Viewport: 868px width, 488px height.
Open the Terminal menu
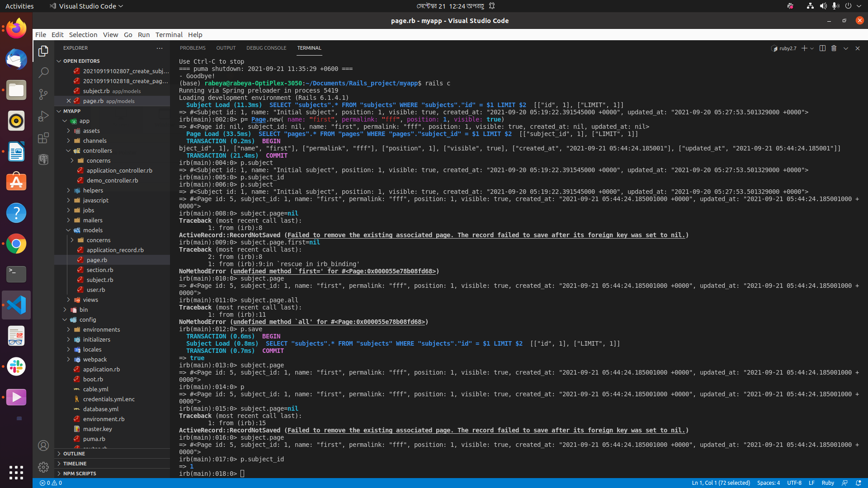tap(169, 34)
